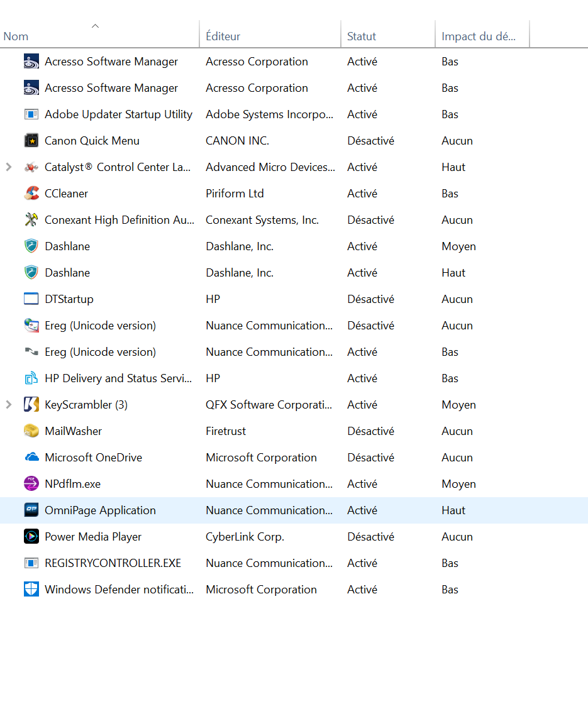Click the REGISTRYCONTROLLER.EXE icon

[31, 563]
